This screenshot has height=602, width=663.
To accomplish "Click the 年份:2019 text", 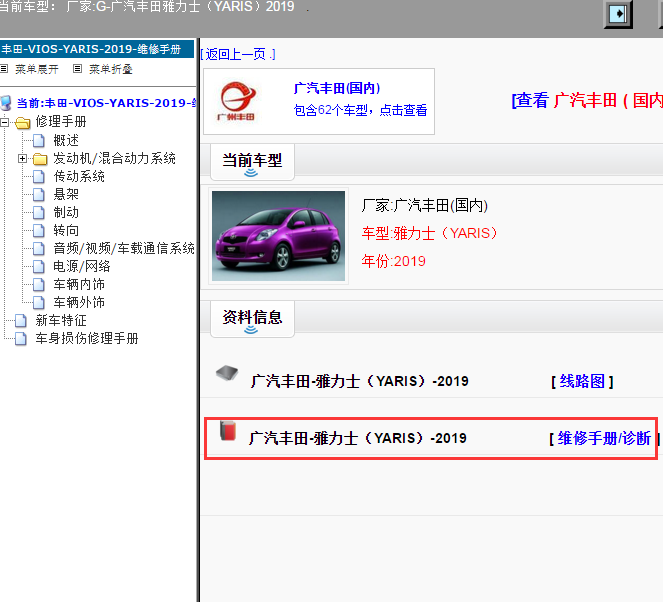I will pos(394,261).
